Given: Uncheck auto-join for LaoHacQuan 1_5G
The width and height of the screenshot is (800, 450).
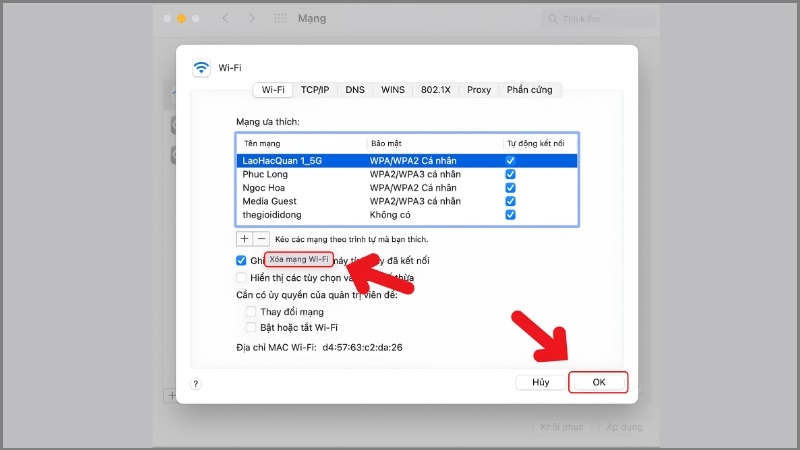Looking at the screenshot, I should (510, 160).
